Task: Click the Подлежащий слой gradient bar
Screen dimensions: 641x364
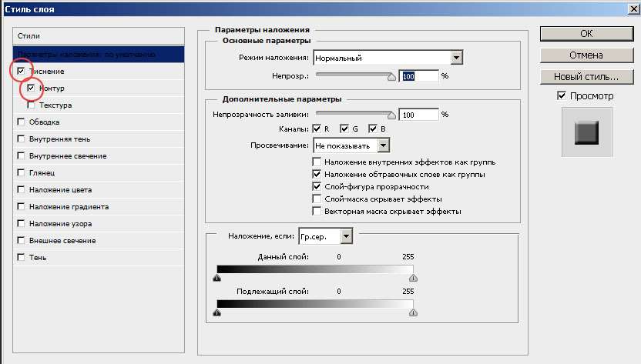Action: (x=315, y=304)
